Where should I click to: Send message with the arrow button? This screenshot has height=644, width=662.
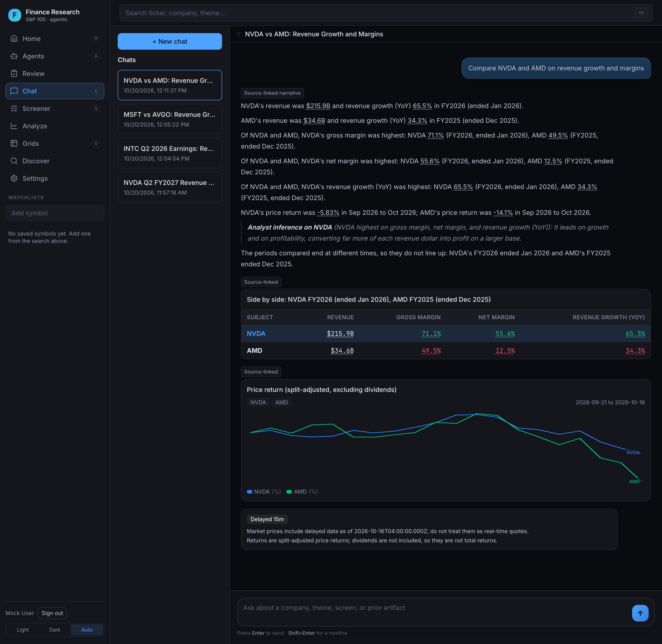pyautogui.click(x=640, y=613)
